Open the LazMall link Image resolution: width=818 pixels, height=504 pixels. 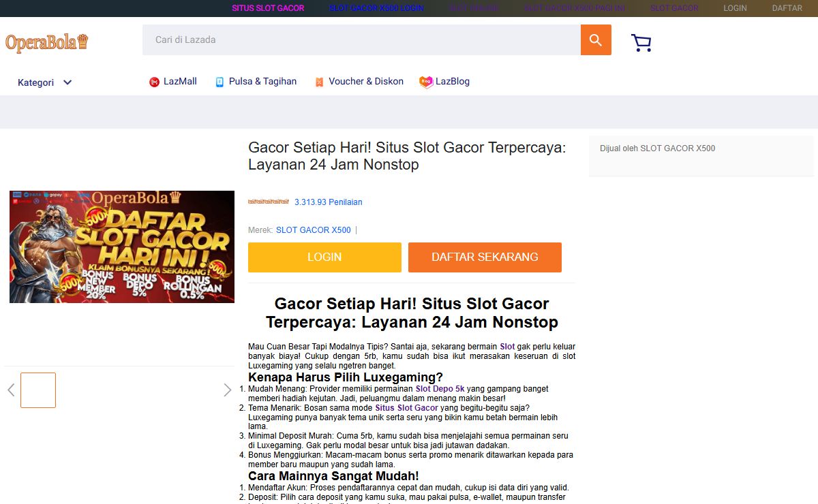coord(180,81)
